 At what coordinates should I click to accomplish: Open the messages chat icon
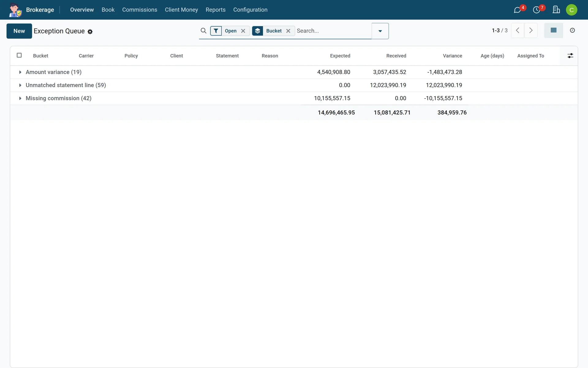517,10
